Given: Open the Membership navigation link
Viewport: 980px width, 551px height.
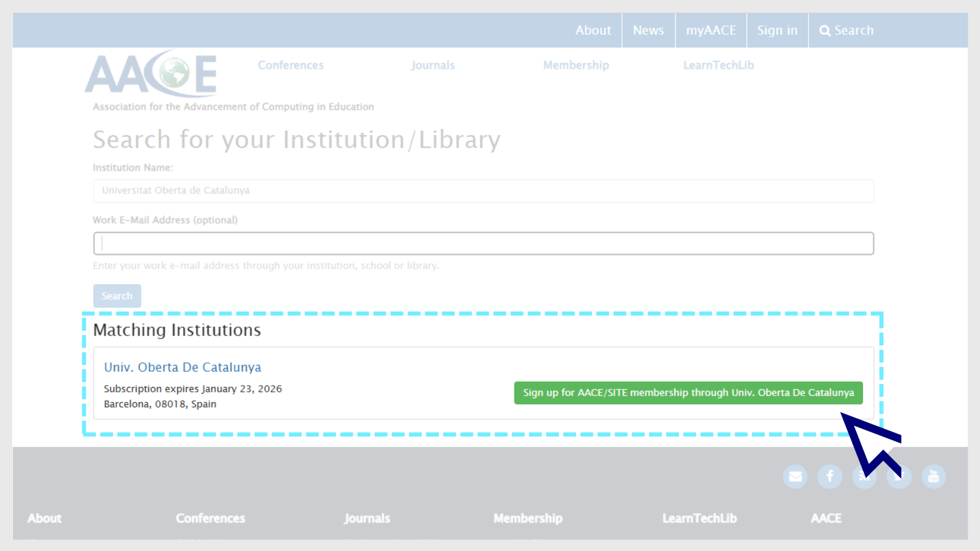Looking at the screenshot, I should 576,65.
